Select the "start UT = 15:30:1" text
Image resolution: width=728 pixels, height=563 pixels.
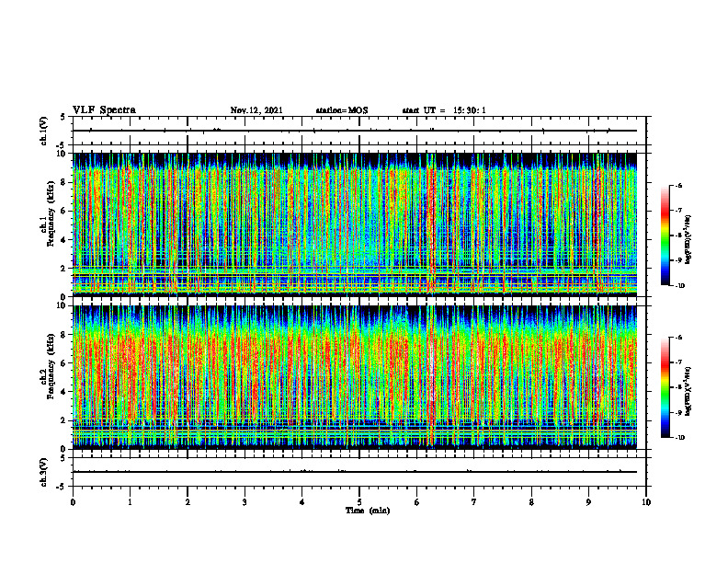pos(444,110)
